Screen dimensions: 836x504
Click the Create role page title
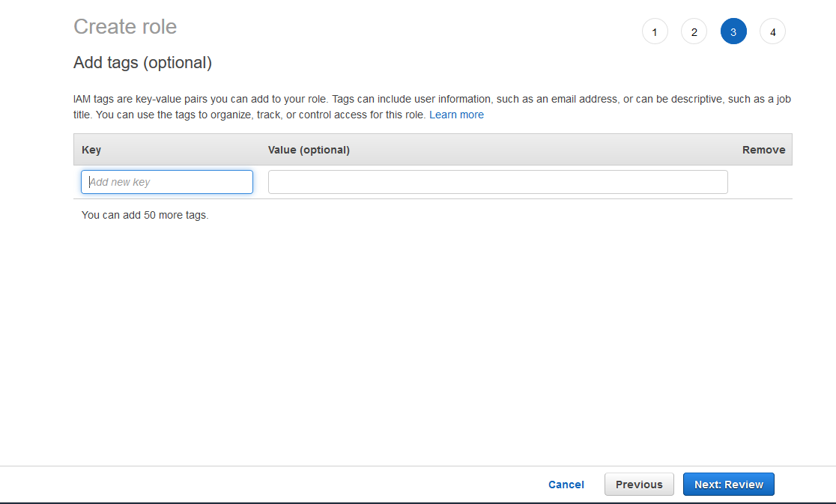[x=125, y=27]
